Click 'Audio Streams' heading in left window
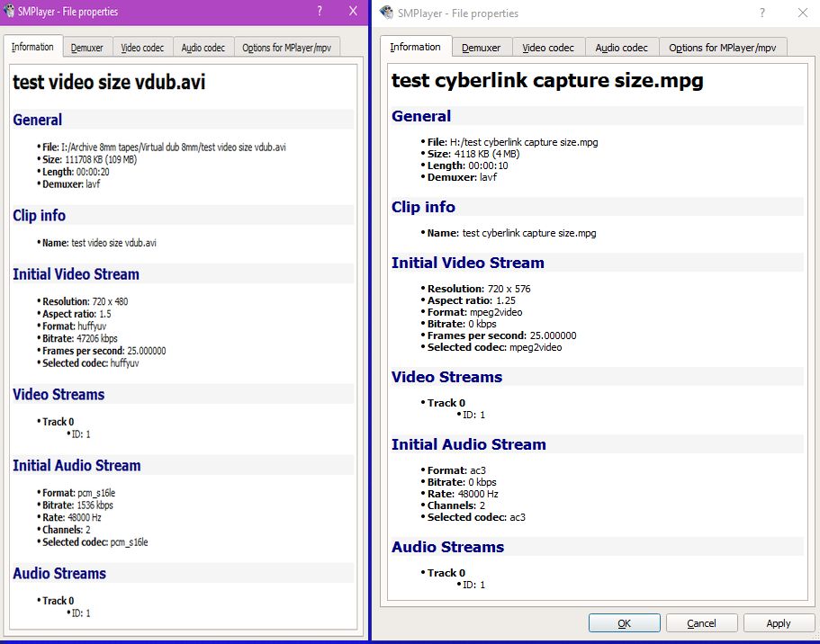Viewport: 820px width, 644px height. click(59, 574)
